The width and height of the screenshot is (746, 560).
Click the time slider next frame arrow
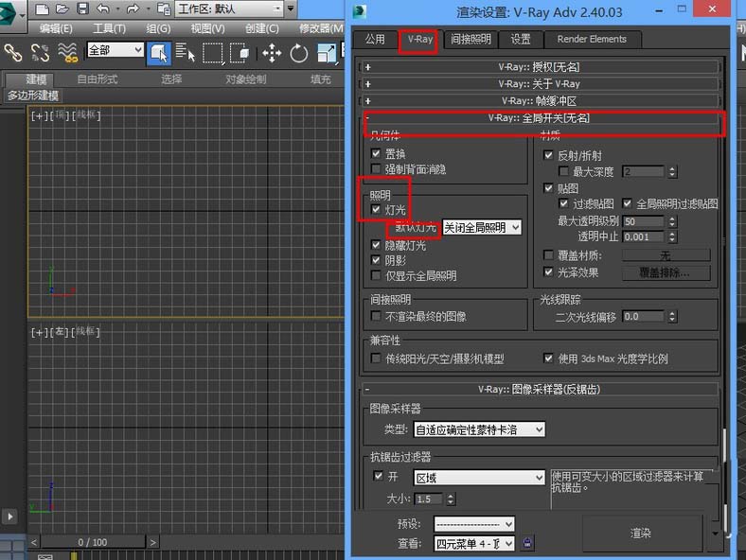pyautogui.click(x=152, y=542)
